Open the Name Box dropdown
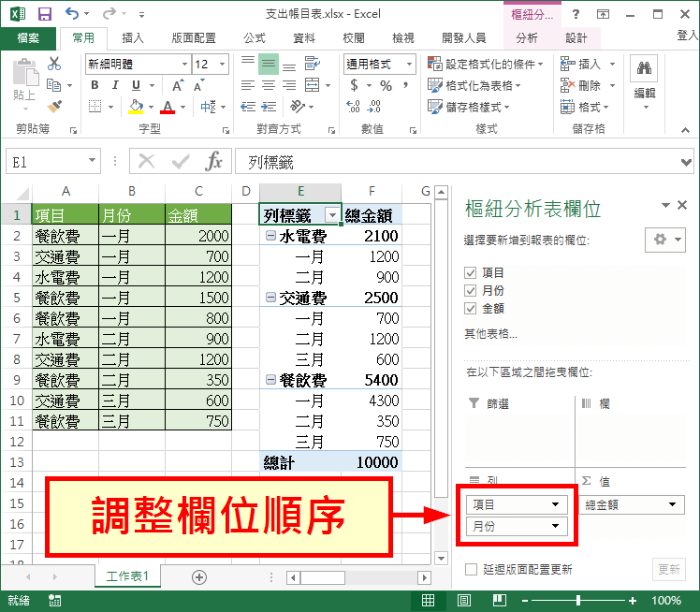Screen dimensions: 700x612 (x=92, y=161)
